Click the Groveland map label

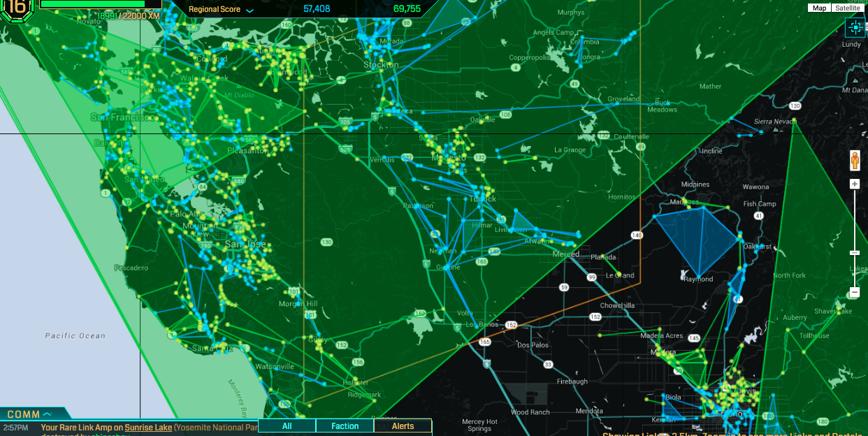623,99
